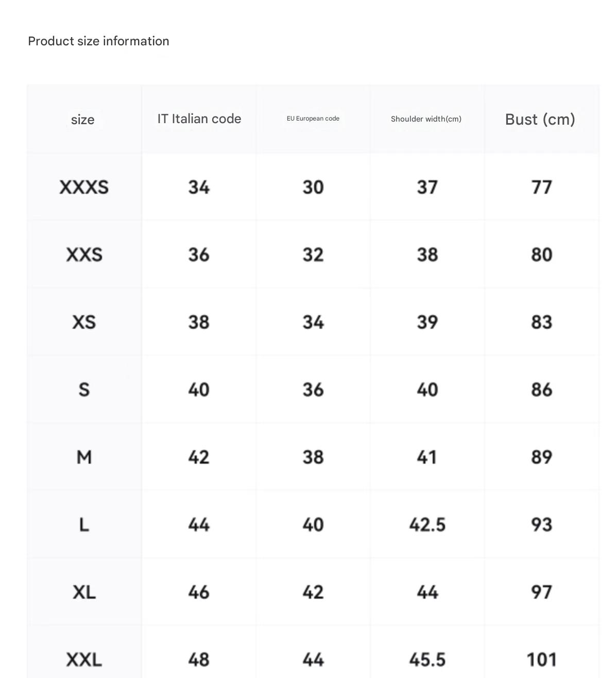Select the XXS size row label
The height and width of the screenshot is (678, 616).
click(x=84, y=255)
